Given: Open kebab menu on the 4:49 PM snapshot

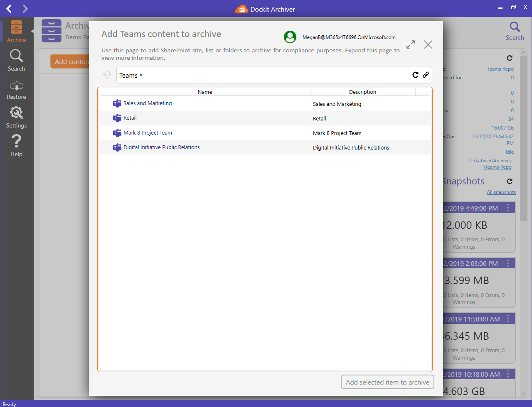Looking at the screenshot, I should (x=509, y=208).
